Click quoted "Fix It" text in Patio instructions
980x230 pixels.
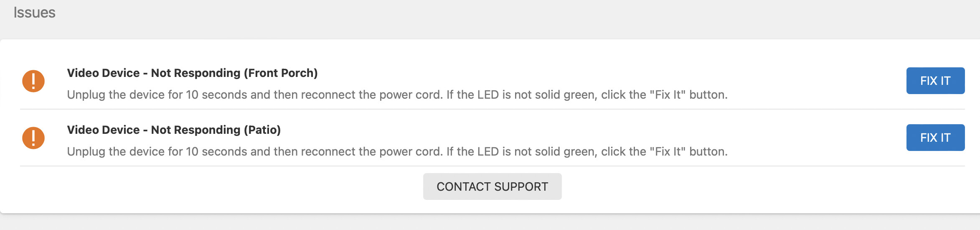tap(668, 151)
